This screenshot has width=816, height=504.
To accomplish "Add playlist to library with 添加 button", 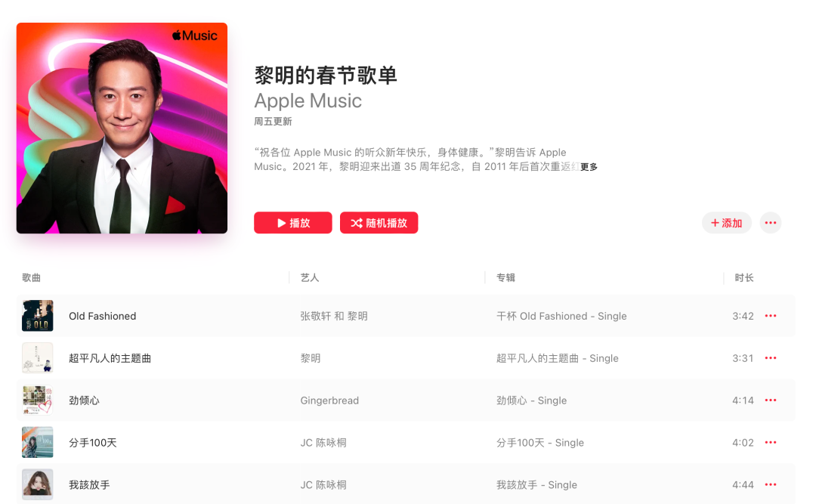I will tap(727, 223).
